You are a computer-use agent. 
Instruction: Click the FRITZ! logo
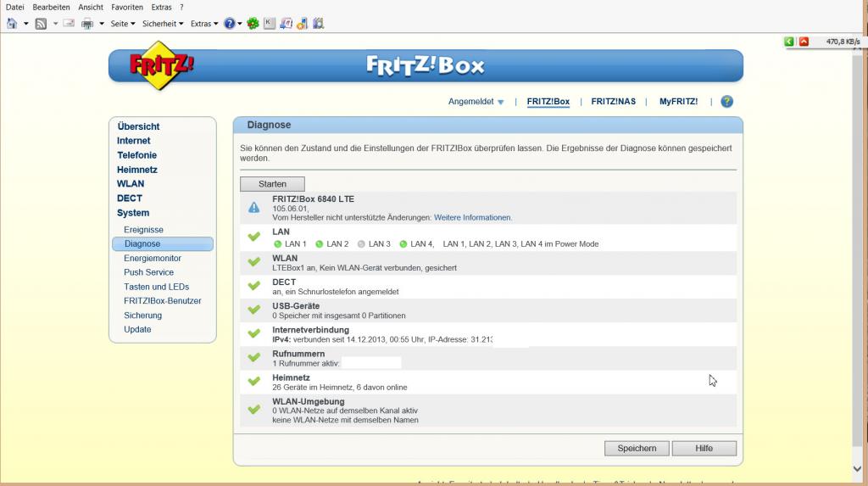point(160,65)
